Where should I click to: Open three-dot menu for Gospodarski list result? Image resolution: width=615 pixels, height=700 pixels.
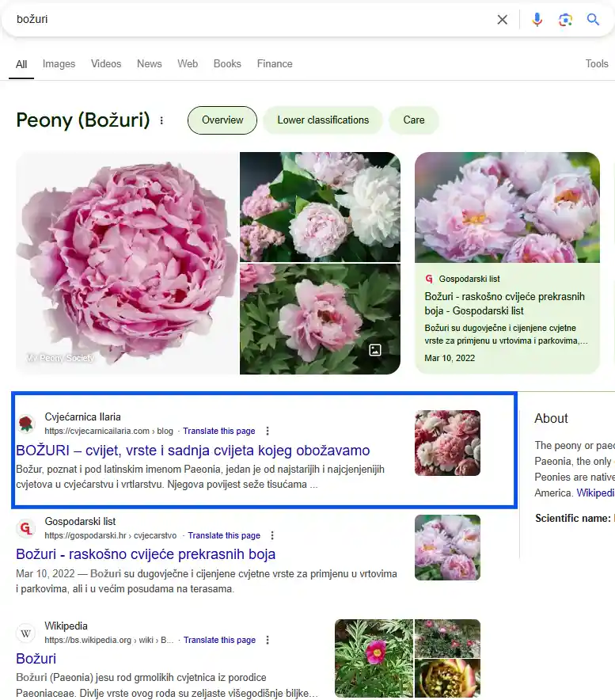272,536
